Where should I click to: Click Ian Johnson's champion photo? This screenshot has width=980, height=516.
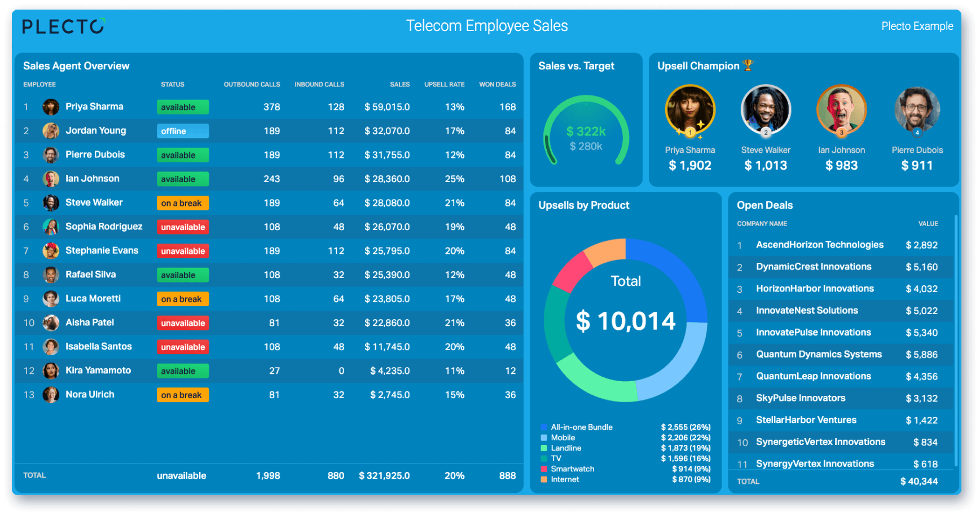click(841, 110)
